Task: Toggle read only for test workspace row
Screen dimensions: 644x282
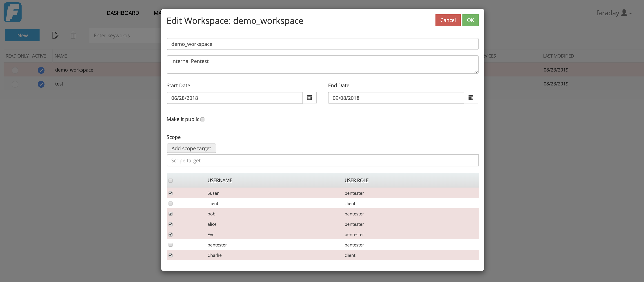Action: coord(15,84)
